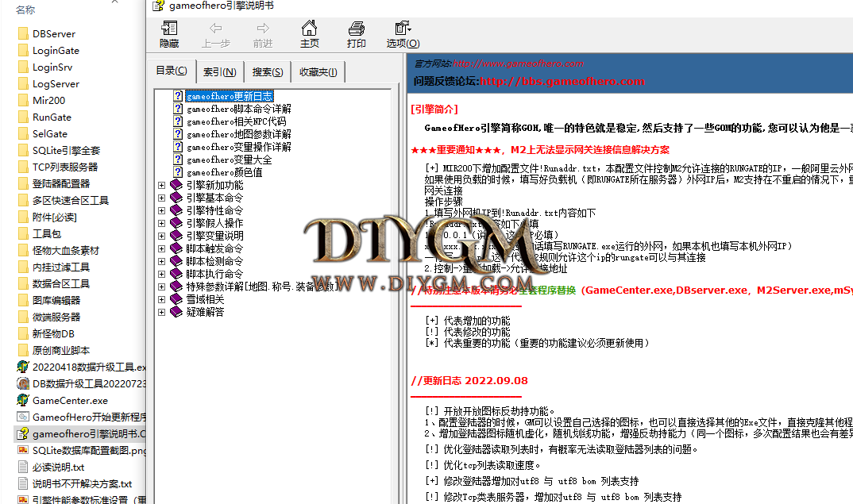Click the book icon beside 引擎基本命令

[x=176, y=198]
